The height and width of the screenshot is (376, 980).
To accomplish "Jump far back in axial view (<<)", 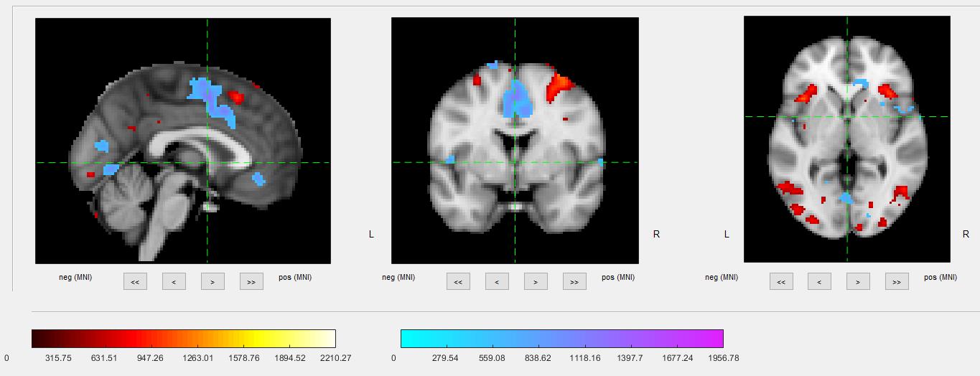I will click(781, 281).
